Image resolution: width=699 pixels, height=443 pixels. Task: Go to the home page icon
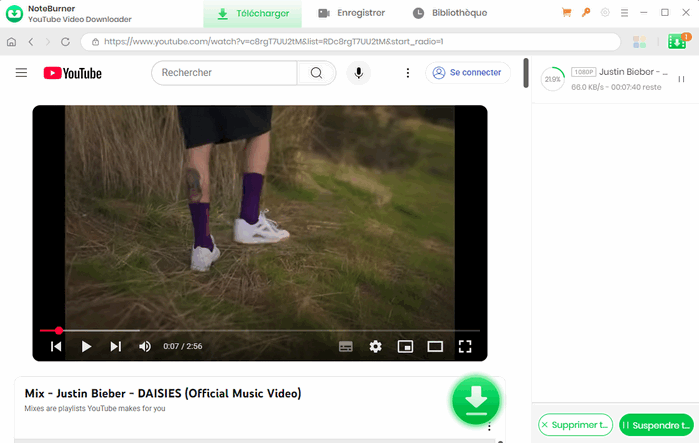tap(12, 42)
